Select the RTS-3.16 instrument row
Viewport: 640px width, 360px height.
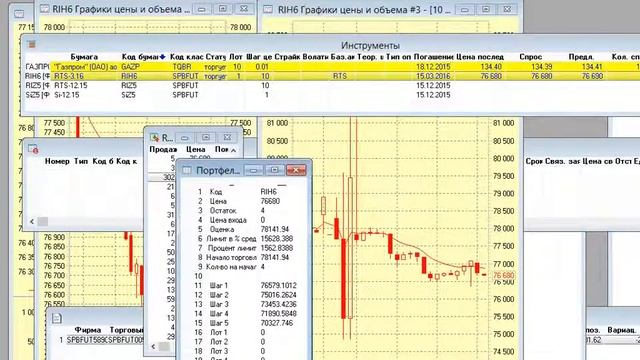click(x=332, y=76)
